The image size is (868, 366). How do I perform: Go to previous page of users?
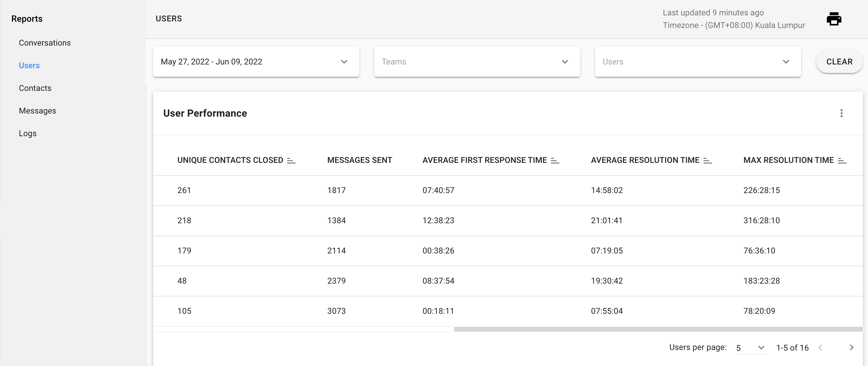tap(821, 347)
